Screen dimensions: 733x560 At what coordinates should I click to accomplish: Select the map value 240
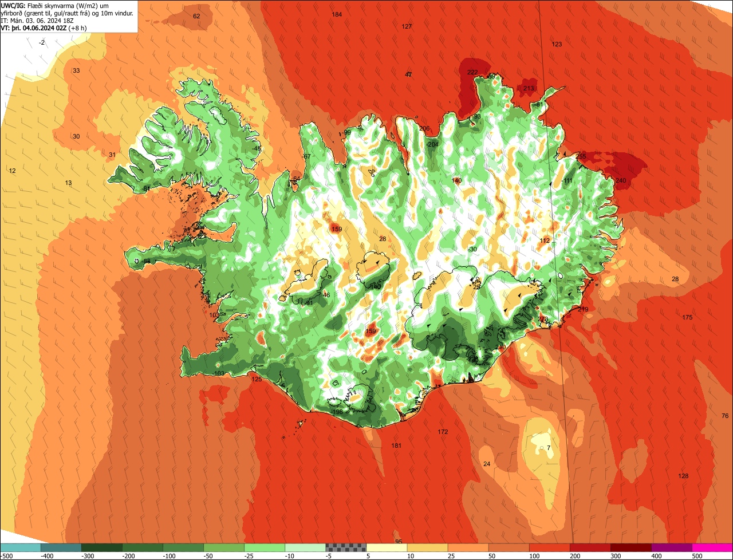click(x=621, y=181)
